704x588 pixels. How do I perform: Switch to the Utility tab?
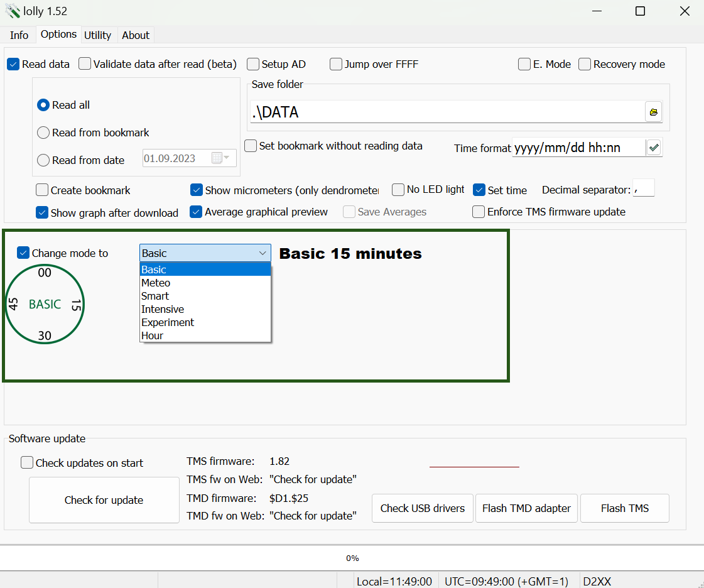coord(97,35)
